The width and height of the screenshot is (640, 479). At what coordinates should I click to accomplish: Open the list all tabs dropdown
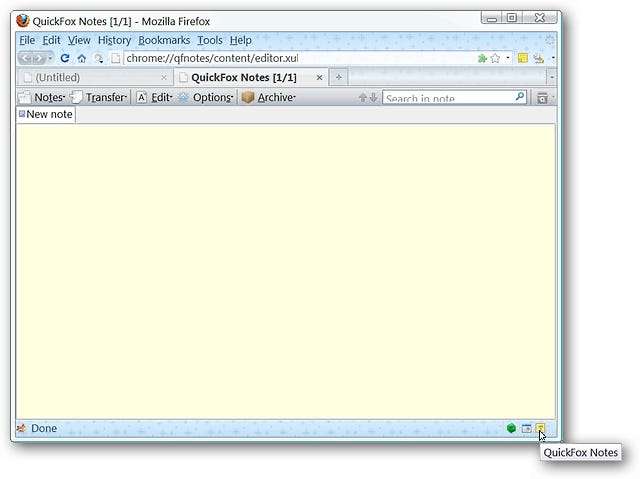[x=552, y=77]
